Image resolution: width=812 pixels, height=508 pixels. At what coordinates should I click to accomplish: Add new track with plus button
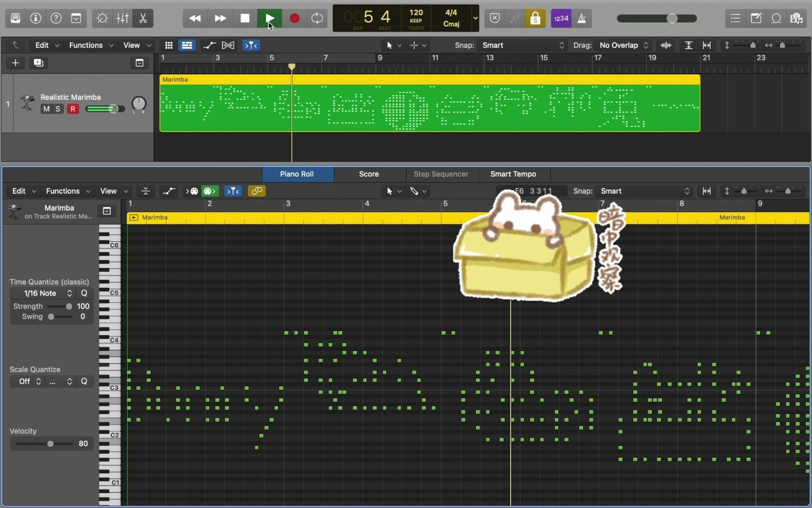pos(15,63)
